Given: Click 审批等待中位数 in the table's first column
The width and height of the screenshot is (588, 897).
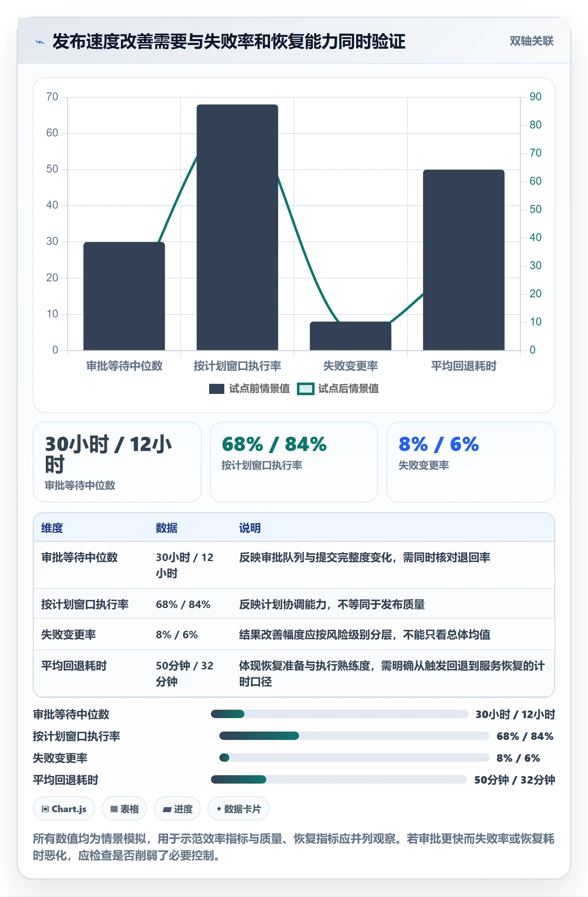Looking at the screenshot, I should [x=79, y=558].
